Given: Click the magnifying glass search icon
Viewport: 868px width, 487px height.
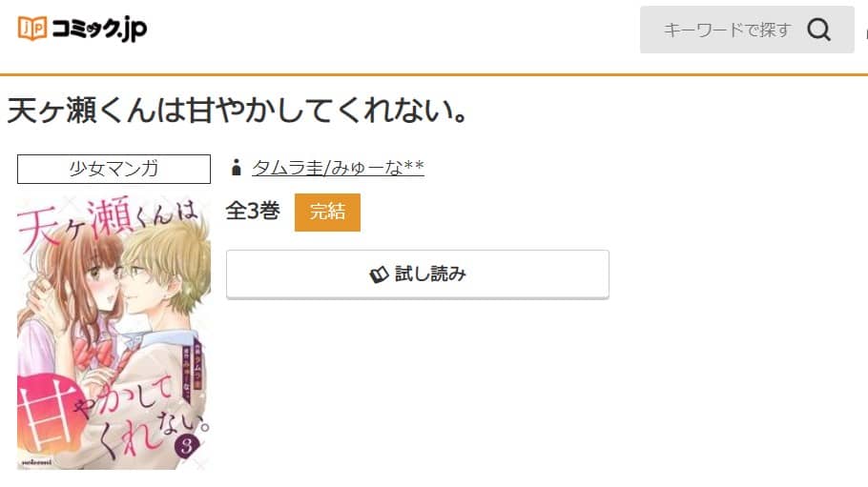Looking at the screenshot, I should pos(818,30).
